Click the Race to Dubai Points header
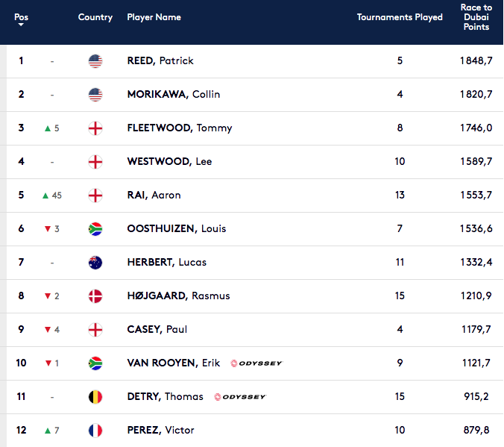The height and width of the screenshot is (447, 504). click(476, 17)
